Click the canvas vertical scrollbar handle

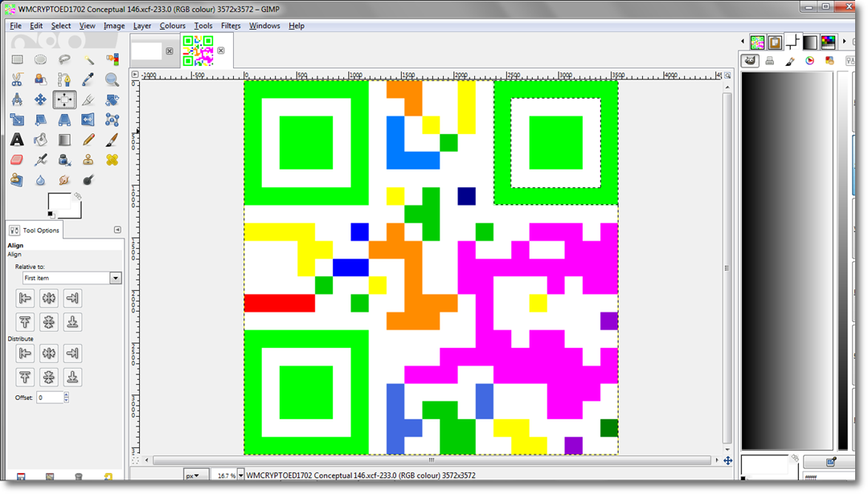tap(727, 267)
